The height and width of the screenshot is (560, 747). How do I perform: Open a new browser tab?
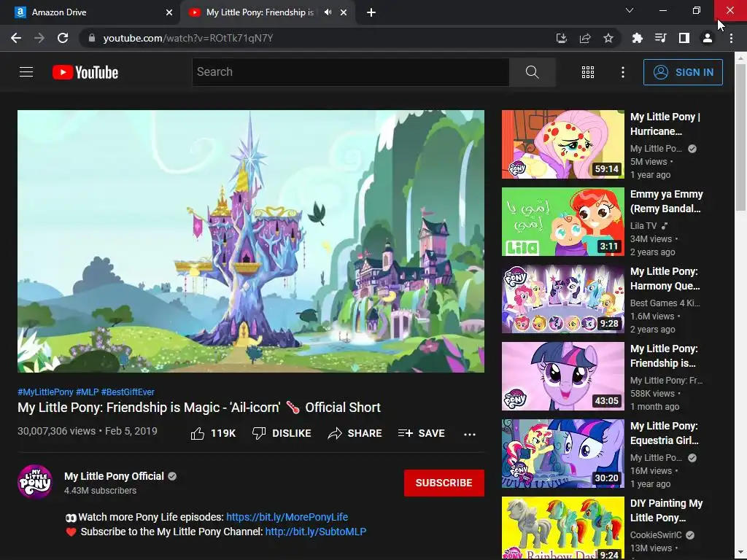[x=371, y=12]
